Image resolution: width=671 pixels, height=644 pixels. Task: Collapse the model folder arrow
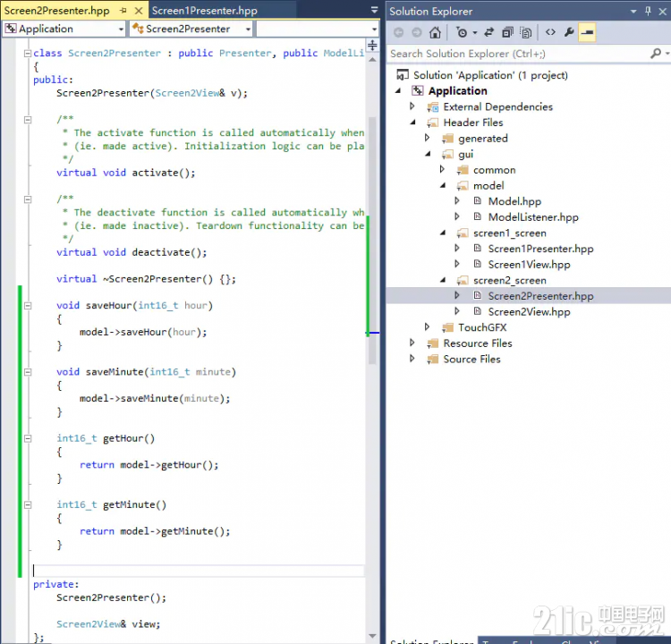click(443, 186)
